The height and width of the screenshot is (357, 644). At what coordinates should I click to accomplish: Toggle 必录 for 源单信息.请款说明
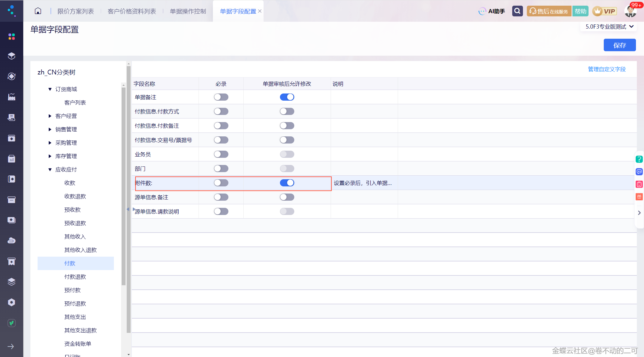click(x=221, y=211)
